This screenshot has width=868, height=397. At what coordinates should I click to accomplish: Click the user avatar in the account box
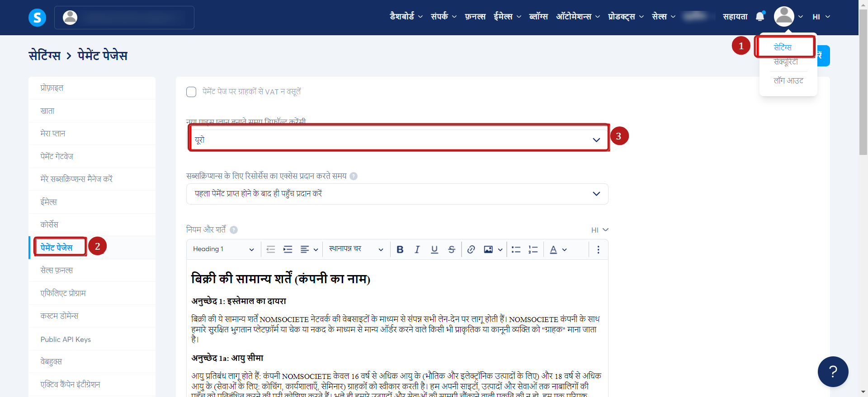point(70,18)
